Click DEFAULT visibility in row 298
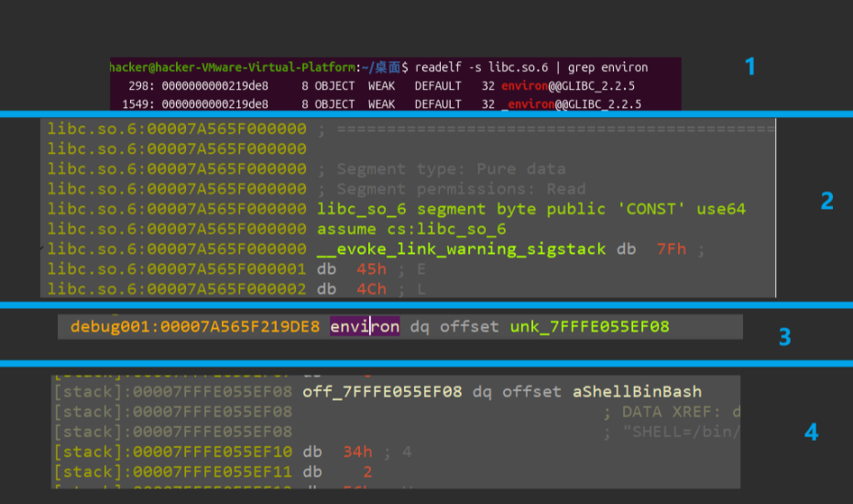 point(438,86)
